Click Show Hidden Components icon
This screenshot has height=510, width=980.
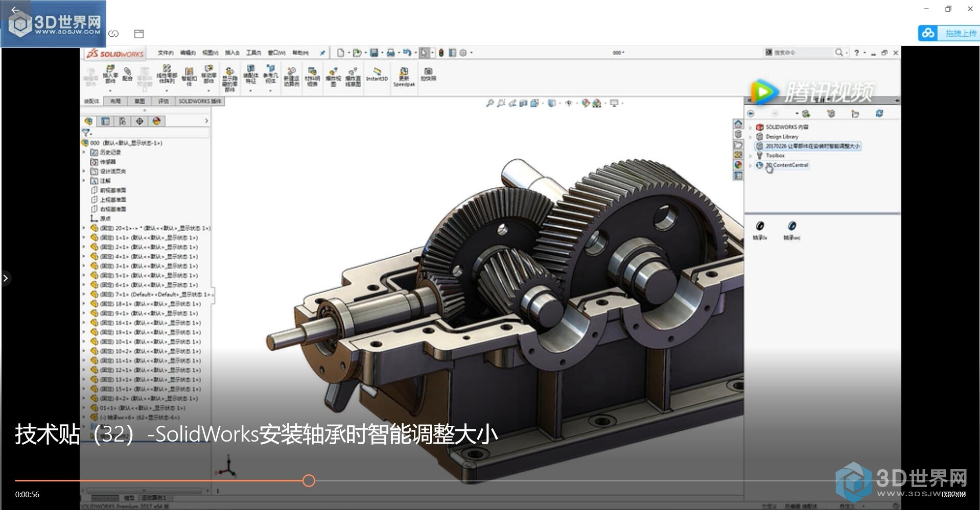pos(230,79)
